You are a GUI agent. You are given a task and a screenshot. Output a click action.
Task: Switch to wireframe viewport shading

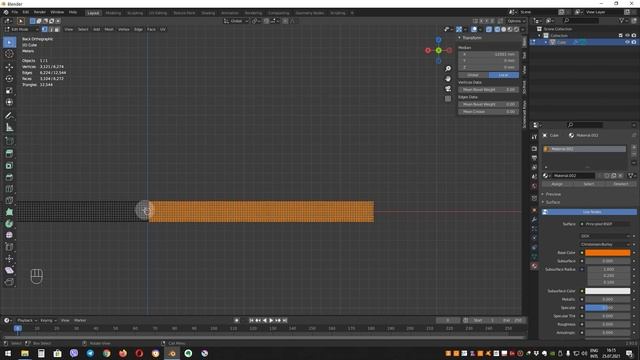497,29
